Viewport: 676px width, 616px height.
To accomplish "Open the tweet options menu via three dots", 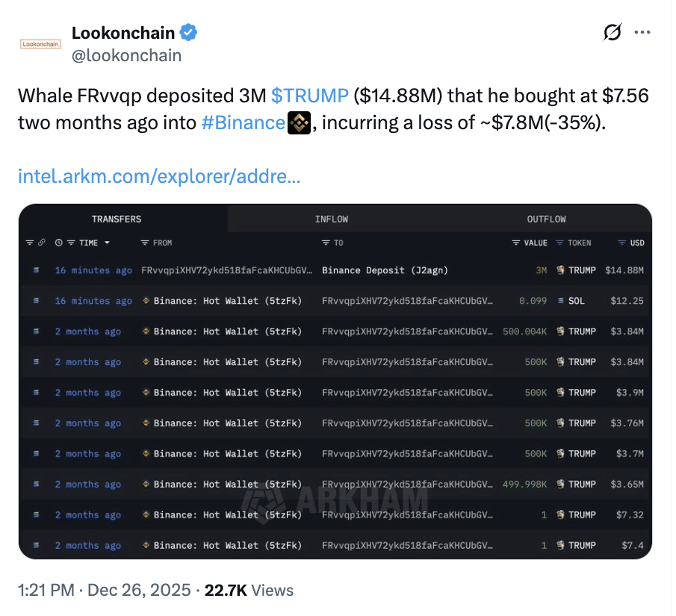I will click(x=642, y=32).
